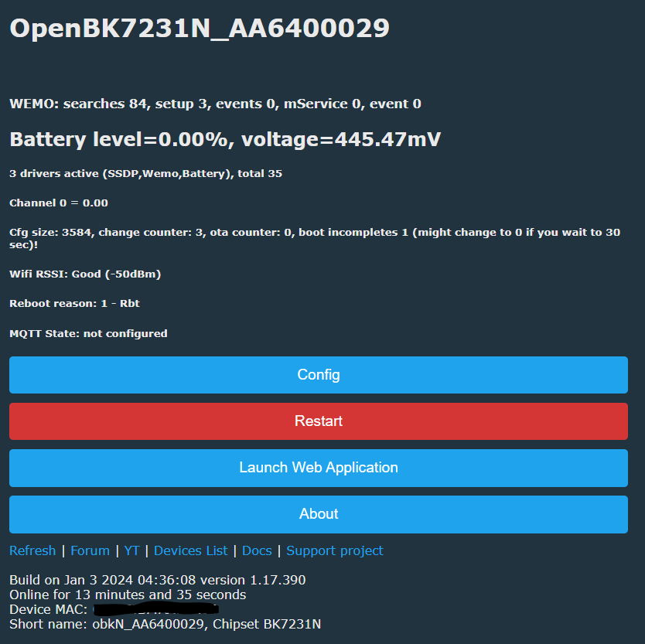Open the Config page

point(319,375)
